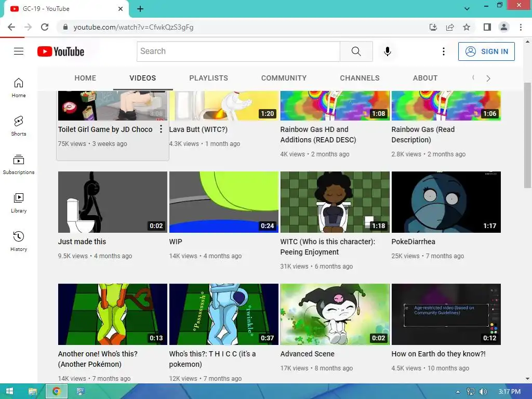Click browser back arrow

point(11,27)
